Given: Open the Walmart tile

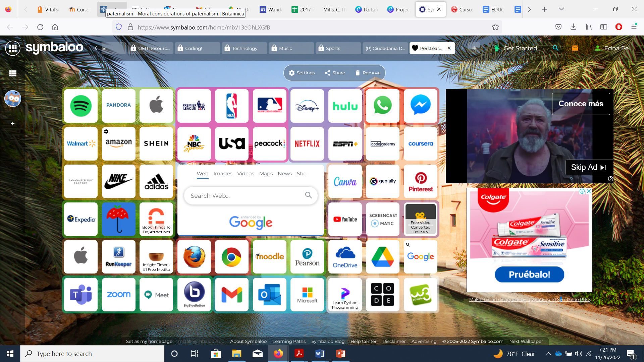Looking at the screenshot, I should (x=81, y=143).
